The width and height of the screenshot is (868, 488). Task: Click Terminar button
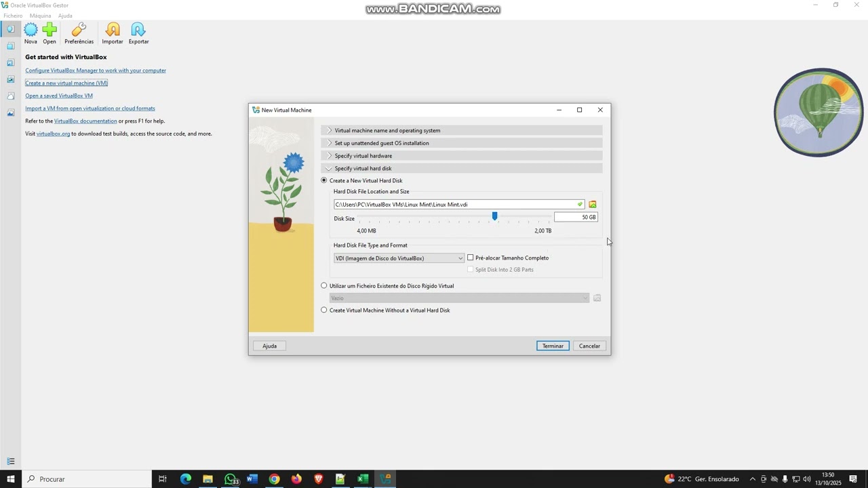pyautogui.click(x=553, y=346)
